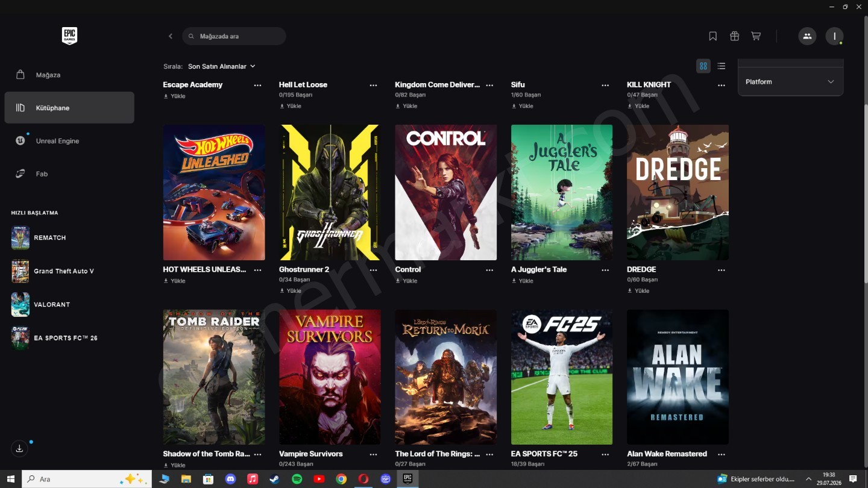
Task: Open options menu for KILL KNIGHT
Action: [722, 86]
